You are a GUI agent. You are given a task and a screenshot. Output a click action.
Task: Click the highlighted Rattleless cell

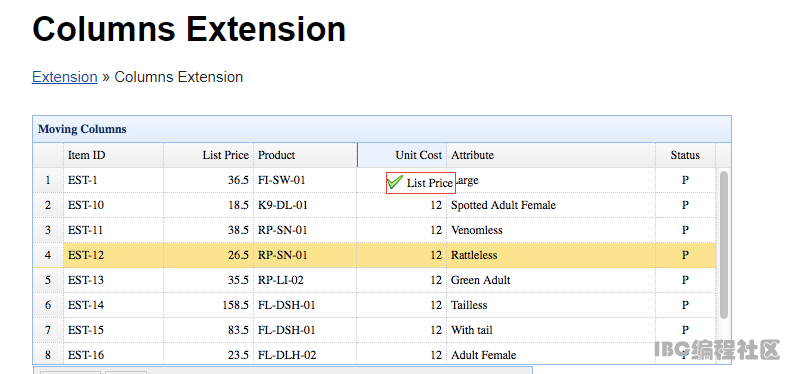click(551, 255)
